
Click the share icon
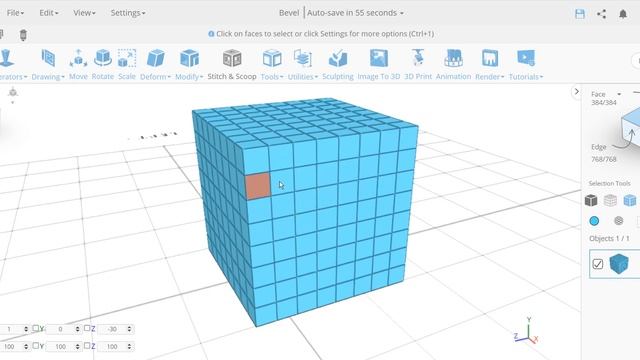point(601,13)
